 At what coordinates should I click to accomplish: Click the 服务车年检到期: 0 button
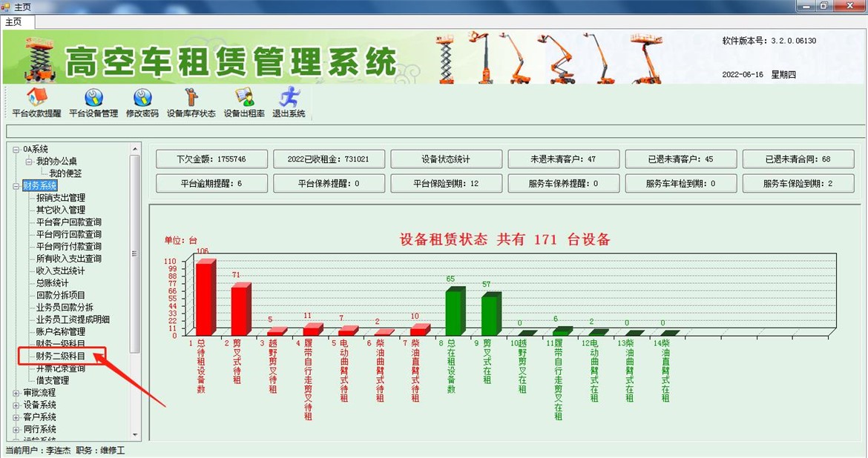(681, 184)
